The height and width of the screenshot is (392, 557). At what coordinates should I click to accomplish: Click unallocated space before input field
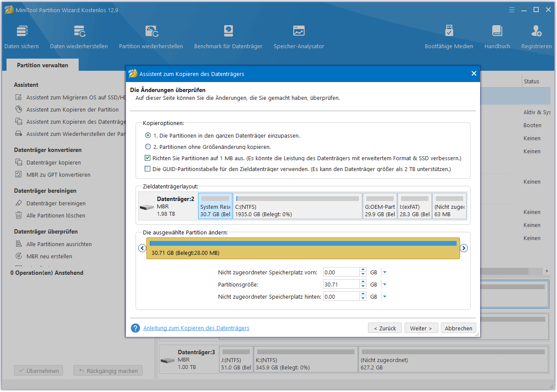[342, 273]
